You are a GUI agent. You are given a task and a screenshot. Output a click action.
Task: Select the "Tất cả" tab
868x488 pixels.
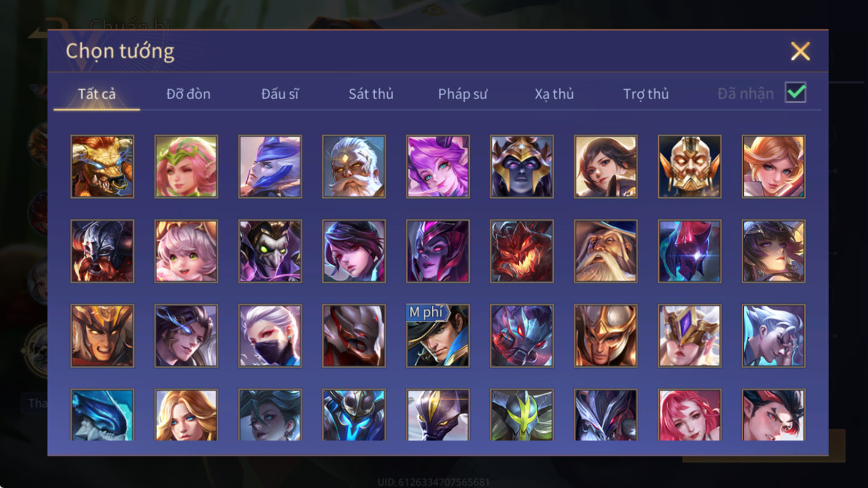pos(97,94)
